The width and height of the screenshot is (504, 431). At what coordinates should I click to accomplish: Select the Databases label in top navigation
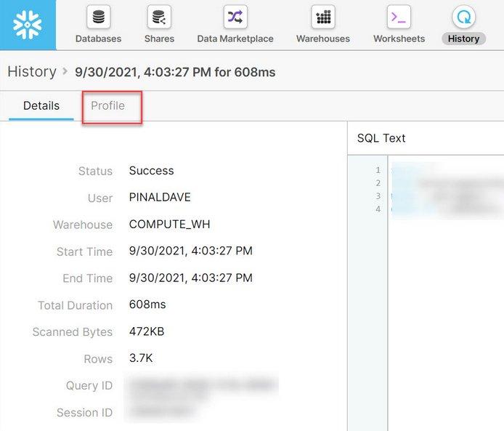(98, 39)
